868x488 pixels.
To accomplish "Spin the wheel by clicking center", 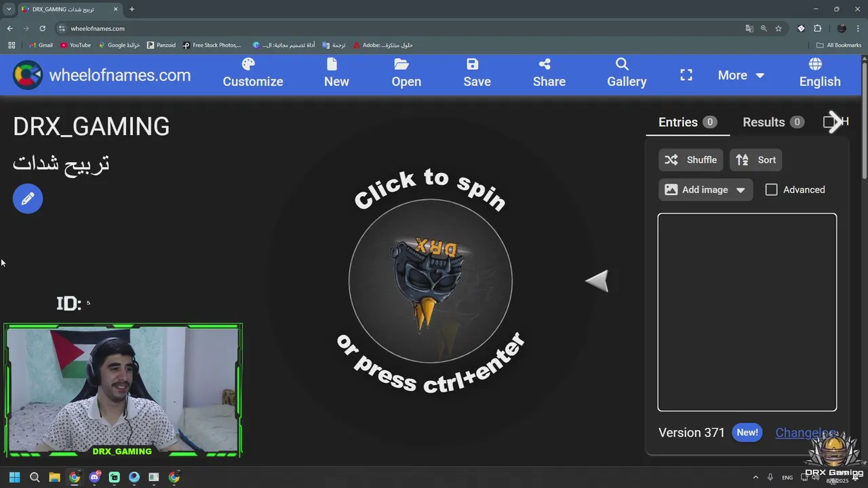I will click(430, 281).
